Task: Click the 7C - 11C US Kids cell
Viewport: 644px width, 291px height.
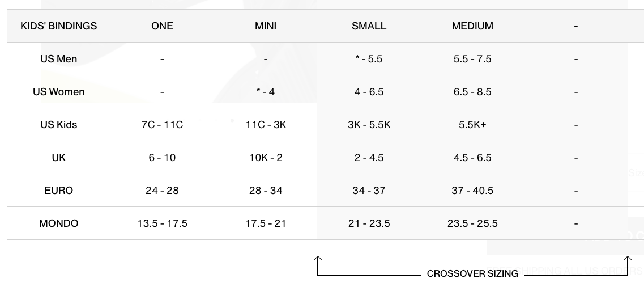Action: point(162,125)
